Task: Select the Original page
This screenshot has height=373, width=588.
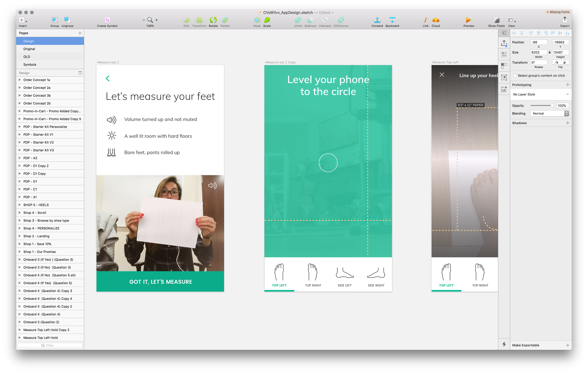Action: 29,49
